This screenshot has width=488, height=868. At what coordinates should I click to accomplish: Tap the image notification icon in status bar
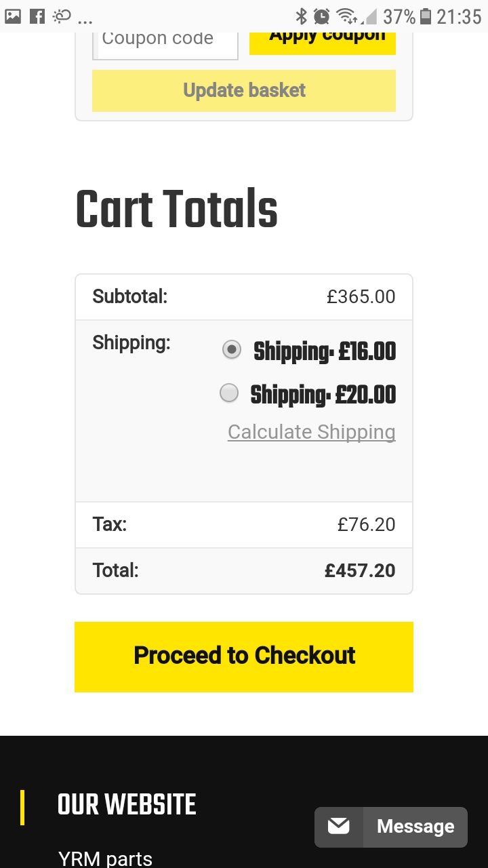[13, 16]
